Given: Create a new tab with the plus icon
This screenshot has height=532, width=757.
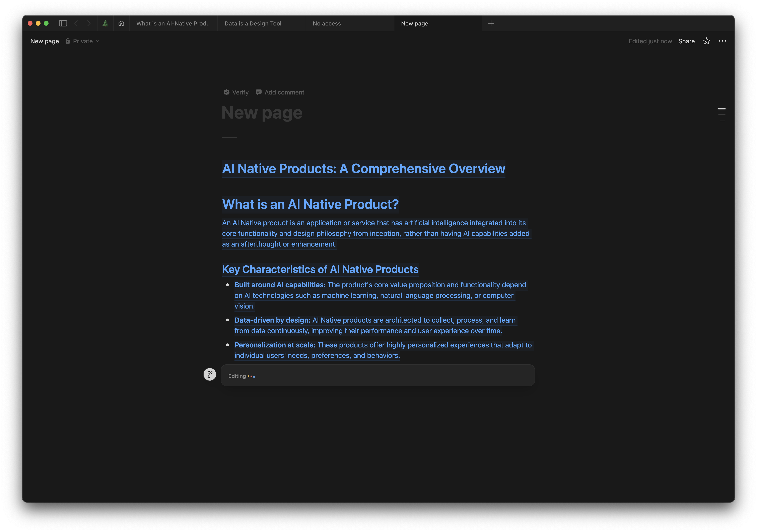Looking at the screenshot, I should coord(491,23).
